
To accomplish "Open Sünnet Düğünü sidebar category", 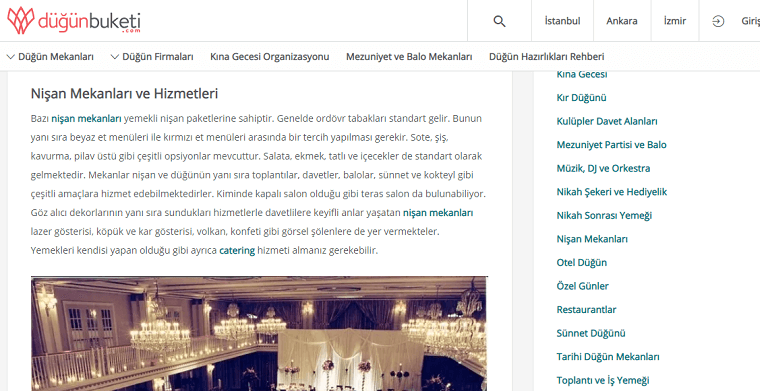I will [591, 333].
